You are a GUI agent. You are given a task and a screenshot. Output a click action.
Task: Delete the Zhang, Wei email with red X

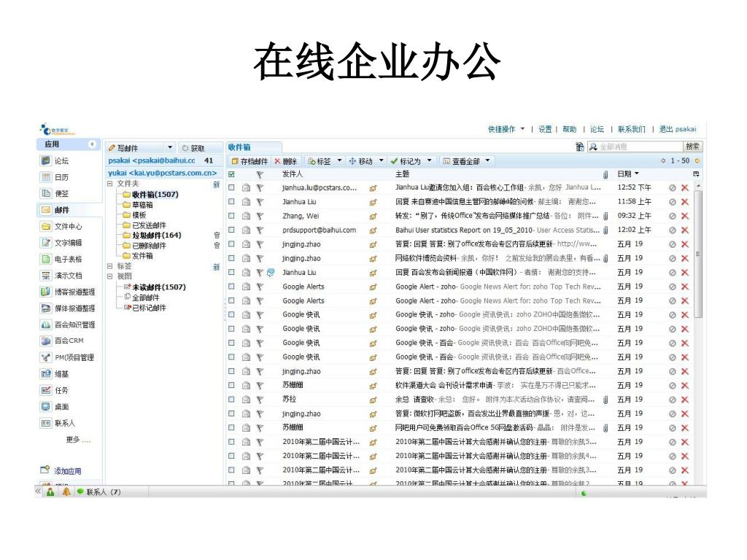[x=684, y=216]
